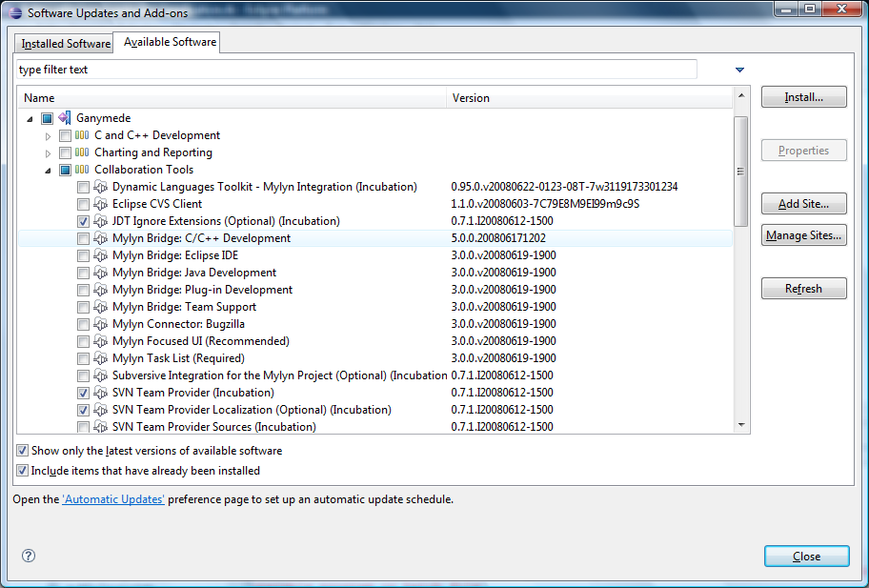
Task: Click the Eclipse icon in the title bar
Action: (15, 12)
